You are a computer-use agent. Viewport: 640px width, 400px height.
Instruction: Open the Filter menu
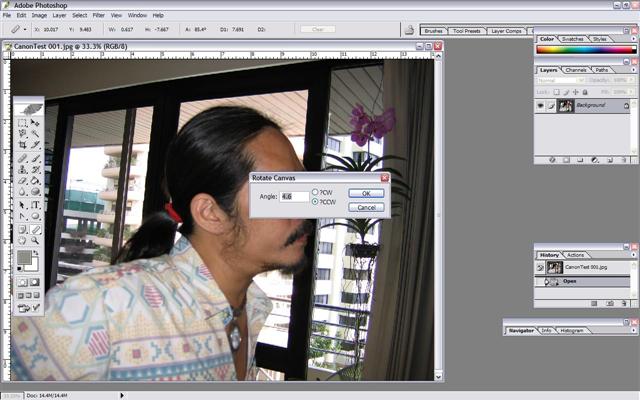[x=98, y=16]
